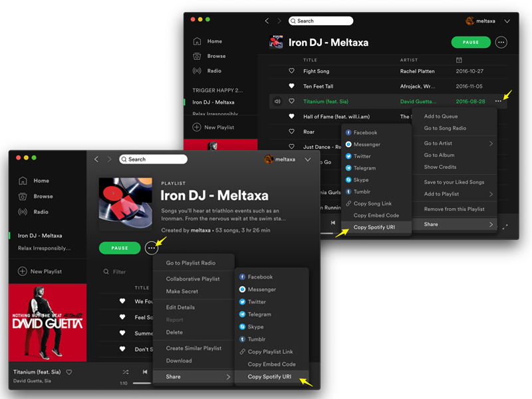Unlike Ten Feet Tall heart

click(291, 86)
